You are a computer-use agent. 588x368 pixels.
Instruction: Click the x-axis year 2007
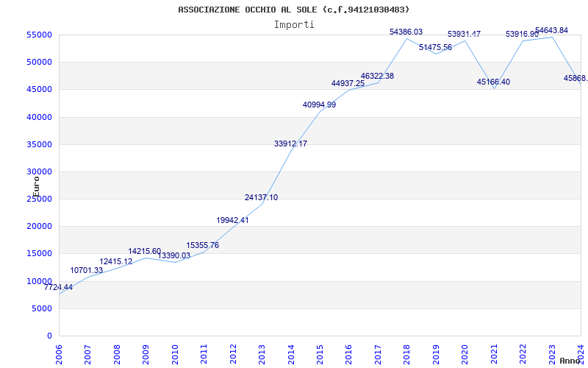click(87, 354)
